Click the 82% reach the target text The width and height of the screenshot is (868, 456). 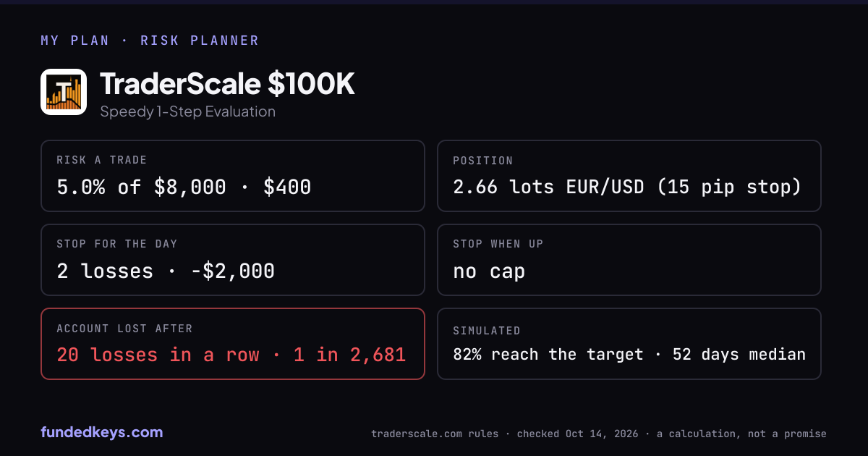click(x=548, y=355)
